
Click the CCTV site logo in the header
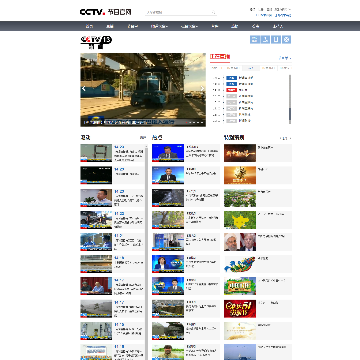click(x=106, y=12)
